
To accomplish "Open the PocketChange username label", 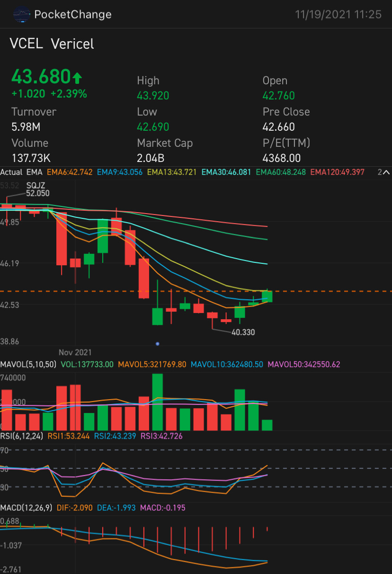I will click(x=73, y=15).
